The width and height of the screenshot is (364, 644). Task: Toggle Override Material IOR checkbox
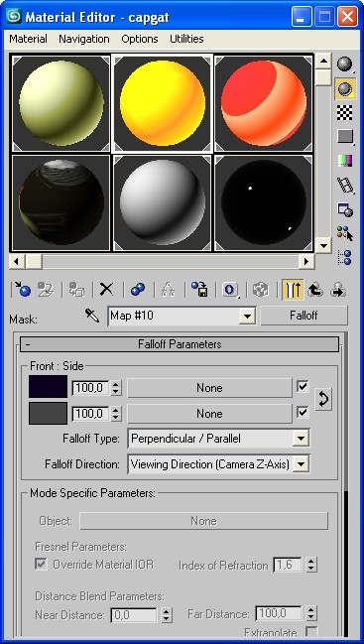click(41, 564)
